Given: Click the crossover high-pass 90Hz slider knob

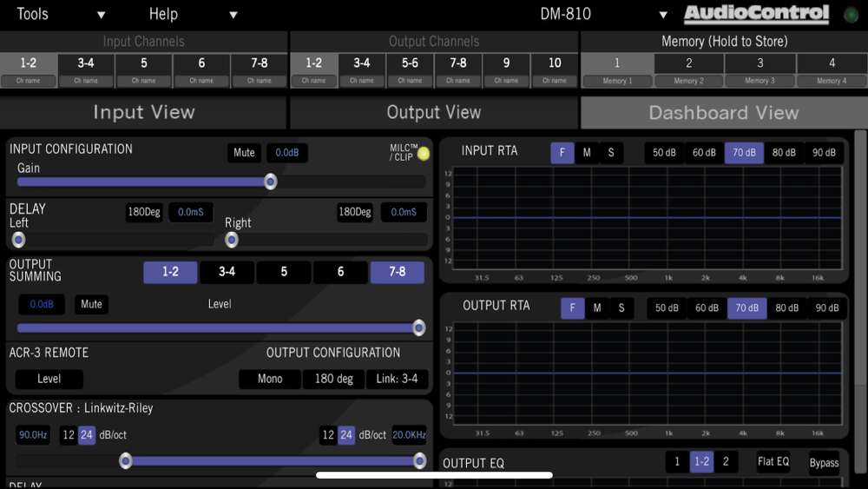Looking at the screenshot, I should (x=126, y=460).
